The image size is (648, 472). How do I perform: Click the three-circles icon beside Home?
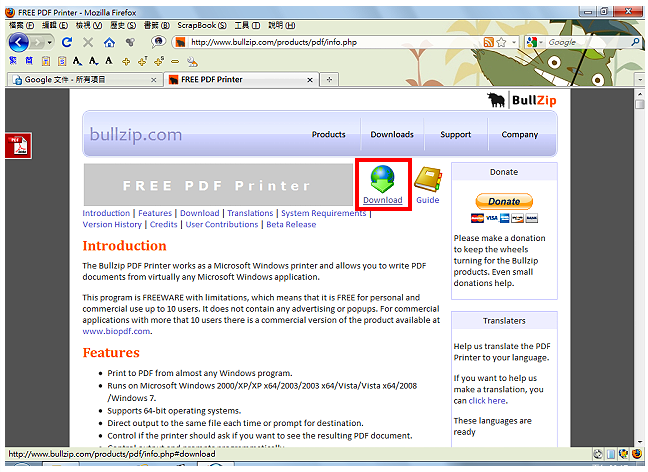point(131,42)
